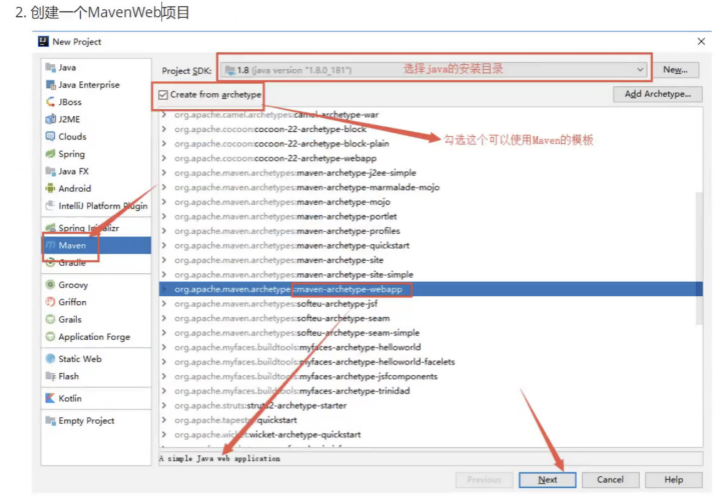Click the Groovy project icon
The height and width of the screenshot is (500, 728).
[x=50, y=285]
